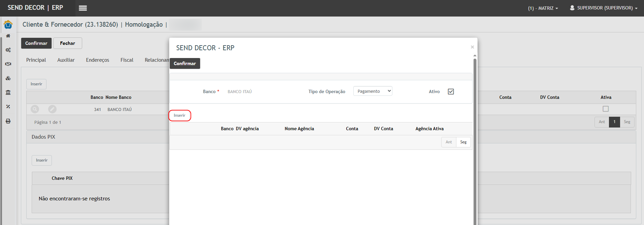Image resolution: width=644 pixels, height=225 pixels.
Task: Toggle the Ativa checkbox on bank row
Action: click(606, 109)
